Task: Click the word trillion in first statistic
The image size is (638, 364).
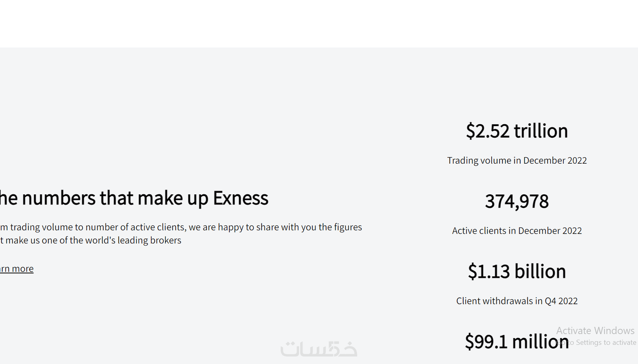Action: coord(541,131)
